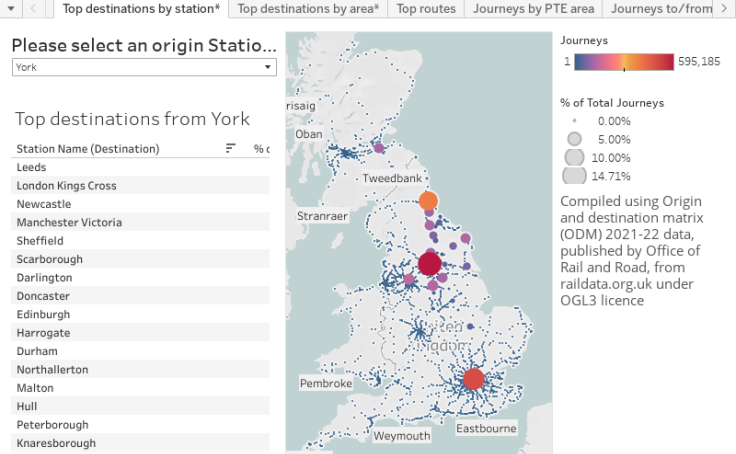Select the Journeys by PTE area tab

tap(534, 9)
